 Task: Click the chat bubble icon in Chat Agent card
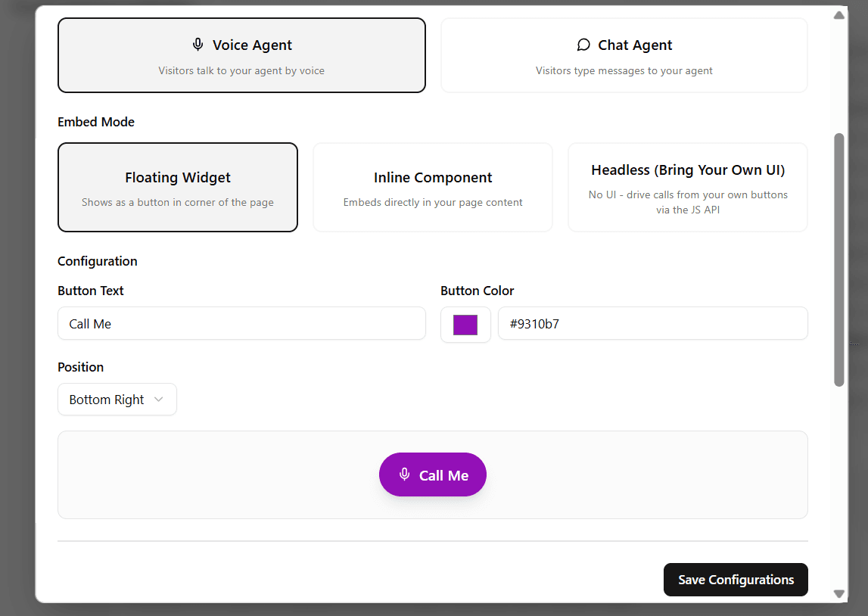(x=583, y=45)
